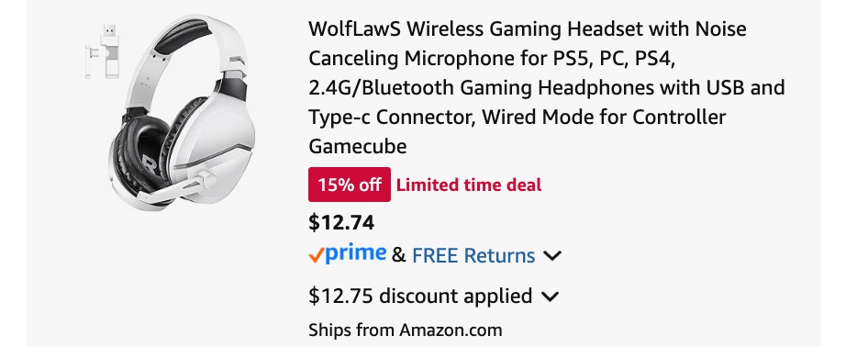This screenshot has height=347, width=868.
Task: Open the $12.75 discount applied details
Action: click(420, 297)
